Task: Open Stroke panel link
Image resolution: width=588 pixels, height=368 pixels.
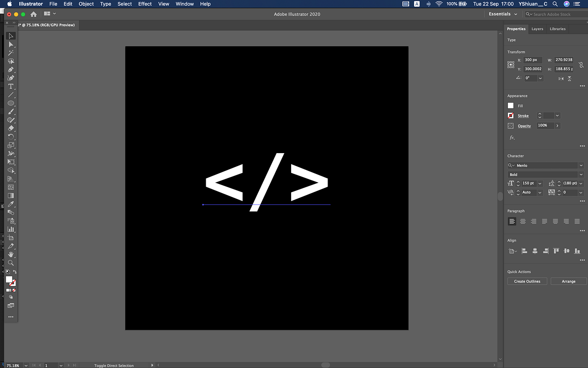Action: (523, 116)
